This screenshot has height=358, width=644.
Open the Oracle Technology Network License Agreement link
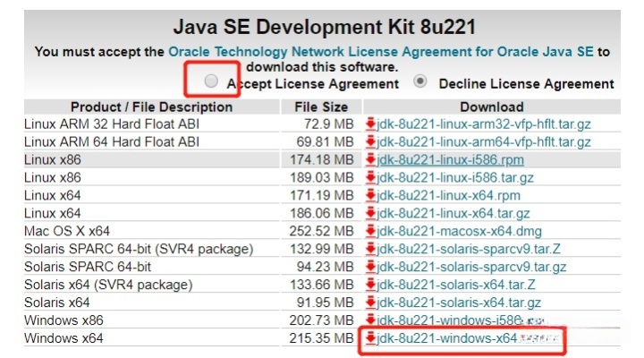tap(381, 52)
